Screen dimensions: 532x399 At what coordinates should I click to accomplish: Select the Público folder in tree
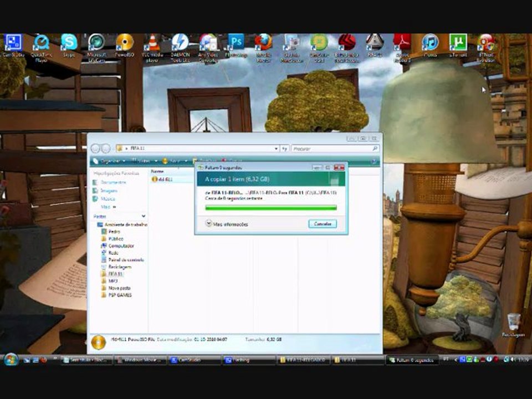pyautogui.click(x=112, y=239)
